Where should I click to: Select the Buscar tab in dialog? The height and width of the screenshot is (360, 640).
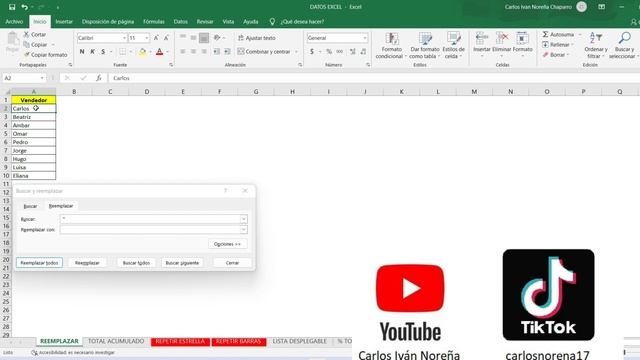coord(30,206)
